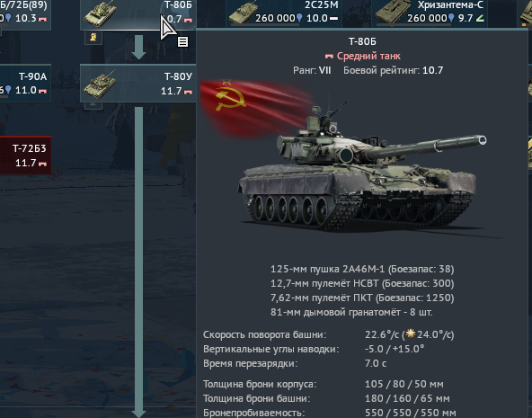Select the T-90A vehicle card

coord(25,83)
